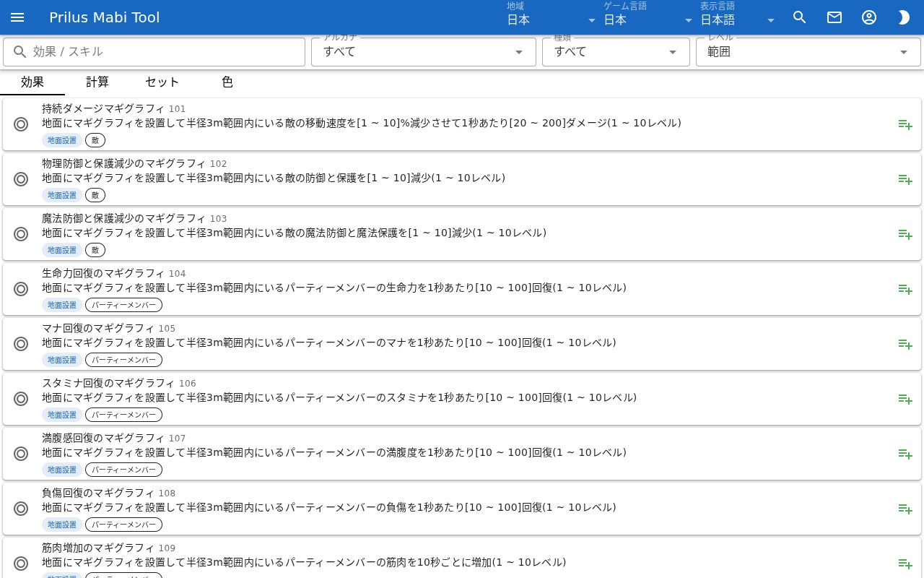Image resolution: width=924 pixels, height=578 pixels.
Task: Add 魔法防御と保護減少 103 to list
Action: point(905,234)
